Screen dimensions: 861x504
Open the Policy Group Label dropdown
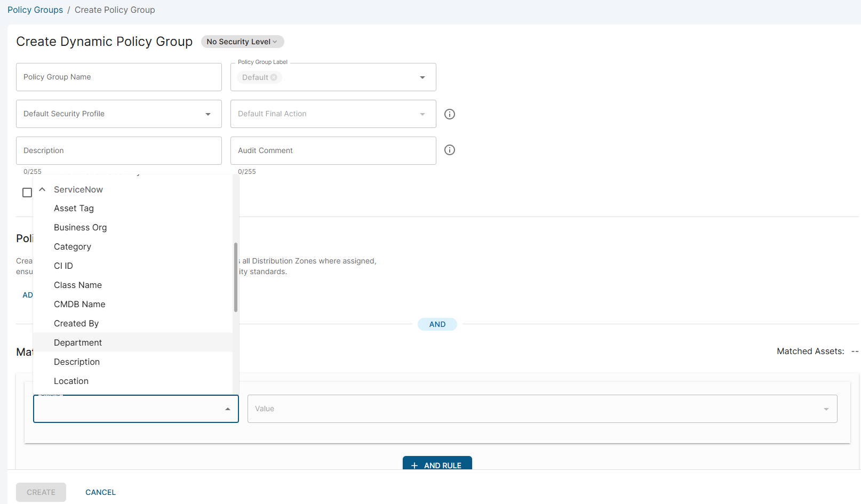(422, 77)
